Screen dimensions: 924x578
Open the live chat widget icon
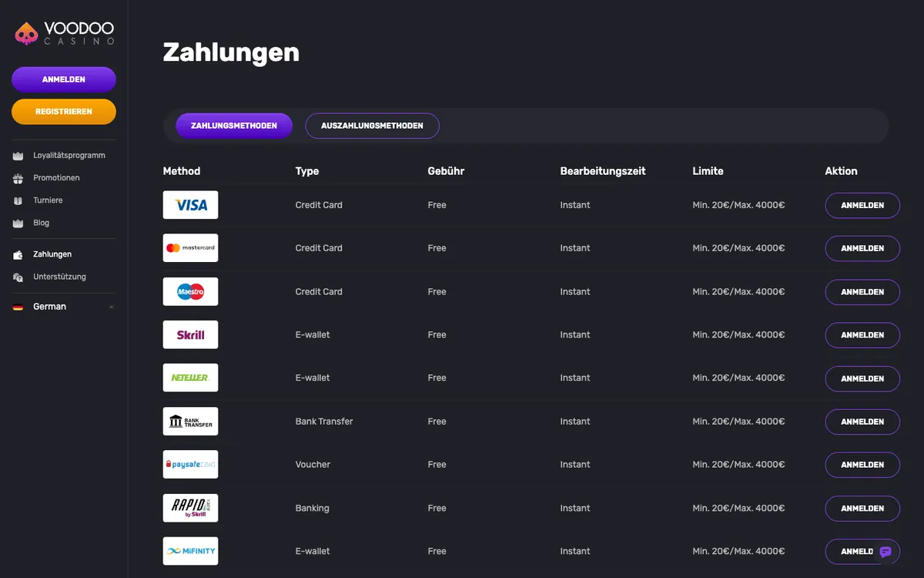coord(885,552)
